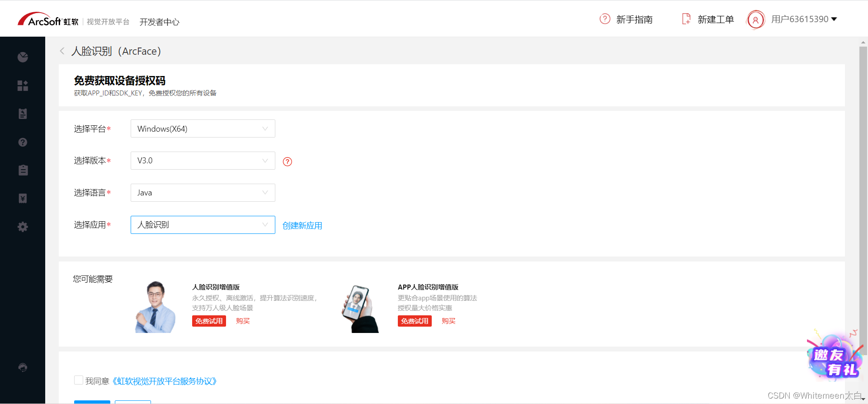Image resolution: width=868 pixels, height=404 pixels.
Task: Open 视觉开放平台 in the header
Action: pyautogui.click(x=108, y=22)
